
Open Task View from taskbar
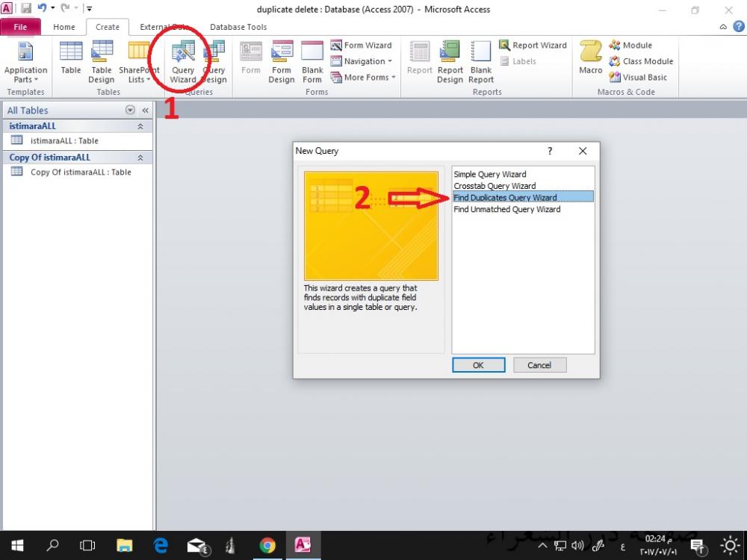87,545
